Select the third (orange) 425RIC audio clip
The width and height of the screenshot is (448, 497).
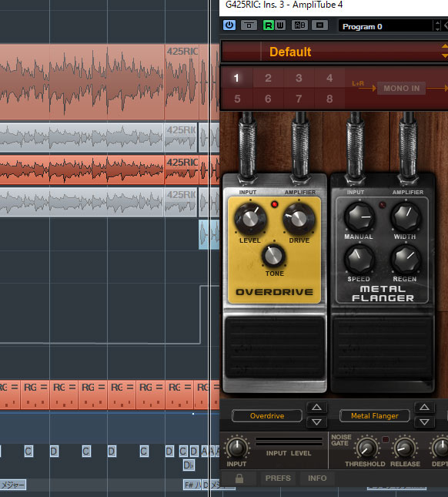point(182,170)
